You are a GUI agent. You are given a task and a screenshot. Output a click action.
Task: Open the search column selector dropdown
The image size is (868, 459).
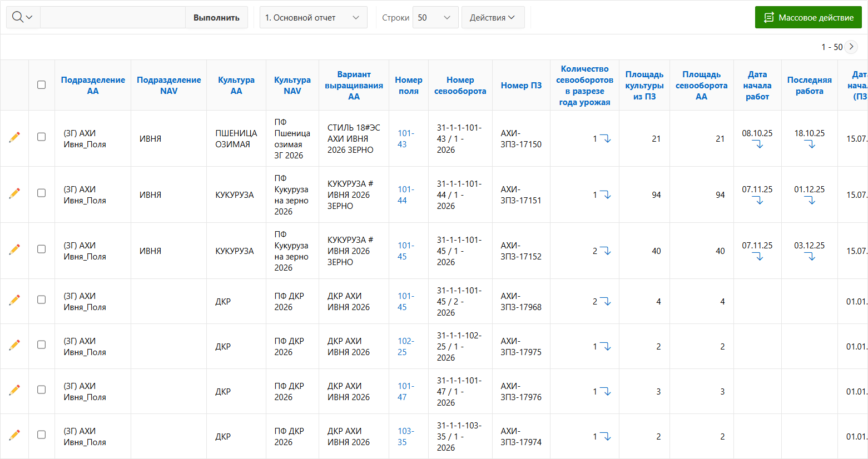(23, 17)
